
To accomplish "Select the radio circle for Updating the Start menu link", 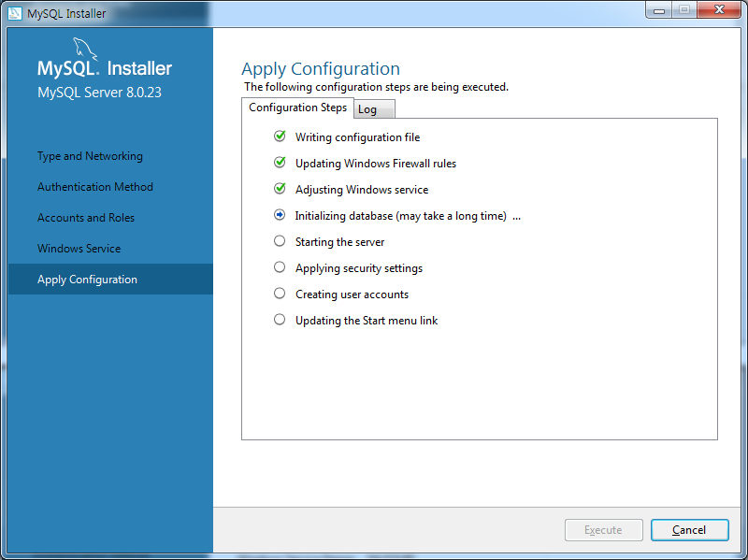I will [280, 320].
